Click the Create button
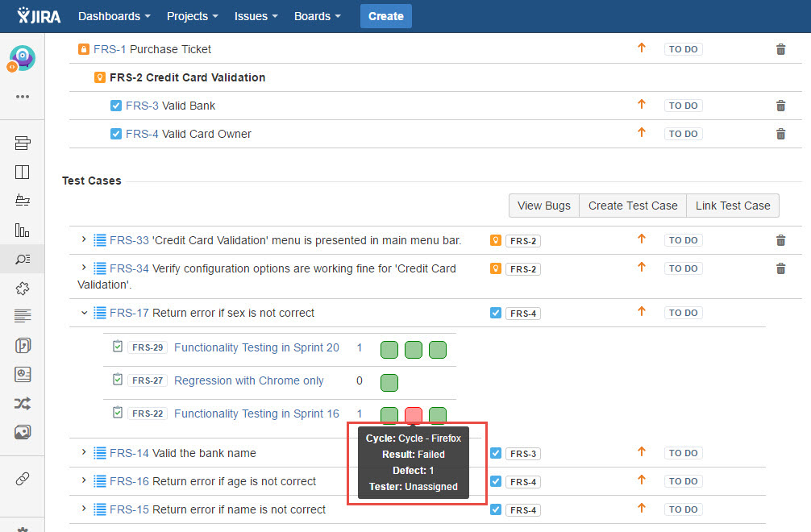 coord(386,16)
